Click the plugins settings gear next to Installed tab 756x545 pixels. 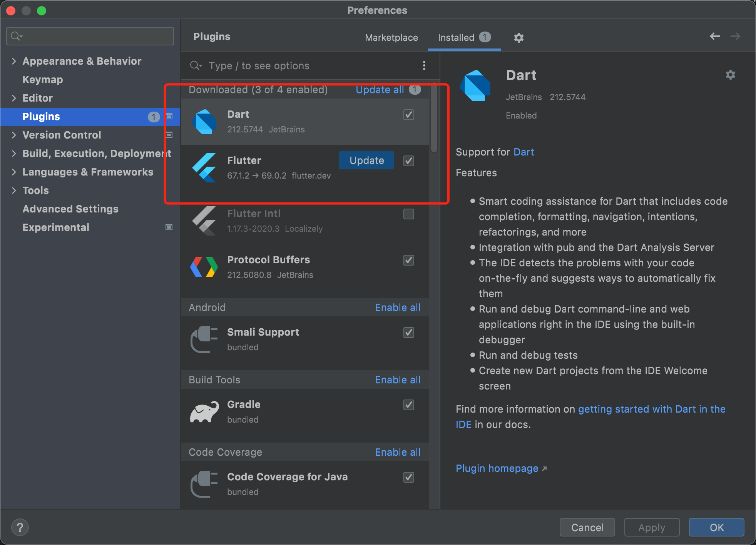[x=518, y=38]
